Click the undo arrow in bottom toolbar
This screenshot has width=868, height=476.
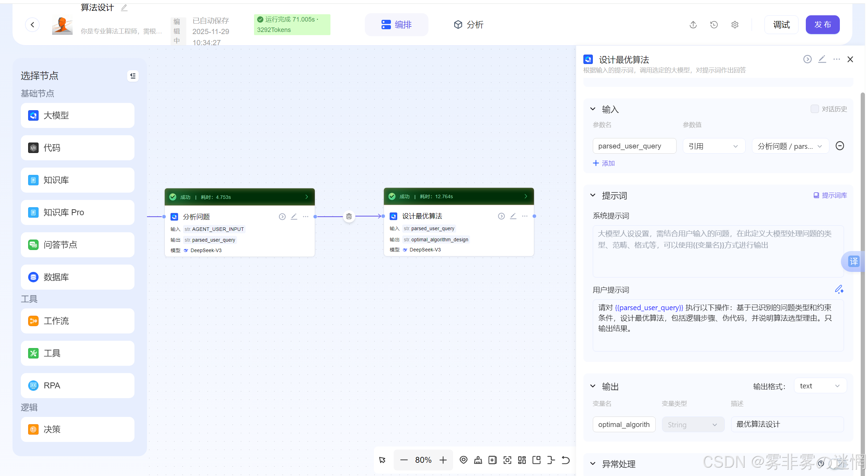click(566, 460)
